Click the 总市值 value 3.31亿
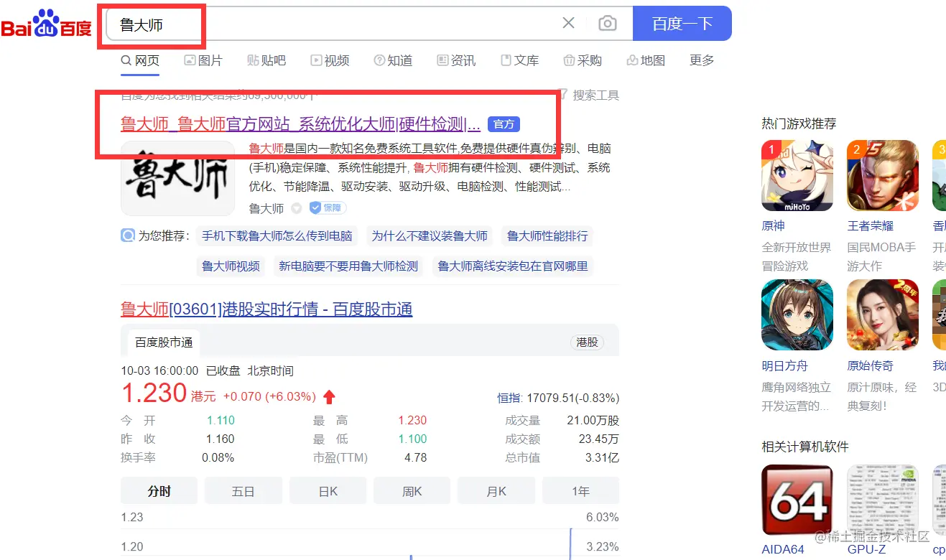 (x=602, y=458)
